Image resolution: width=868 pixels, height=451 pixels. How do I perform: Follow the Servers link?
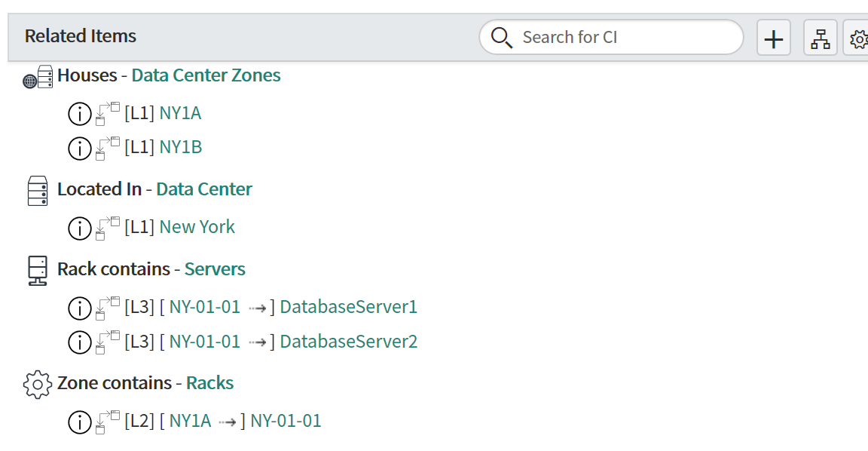215,268
